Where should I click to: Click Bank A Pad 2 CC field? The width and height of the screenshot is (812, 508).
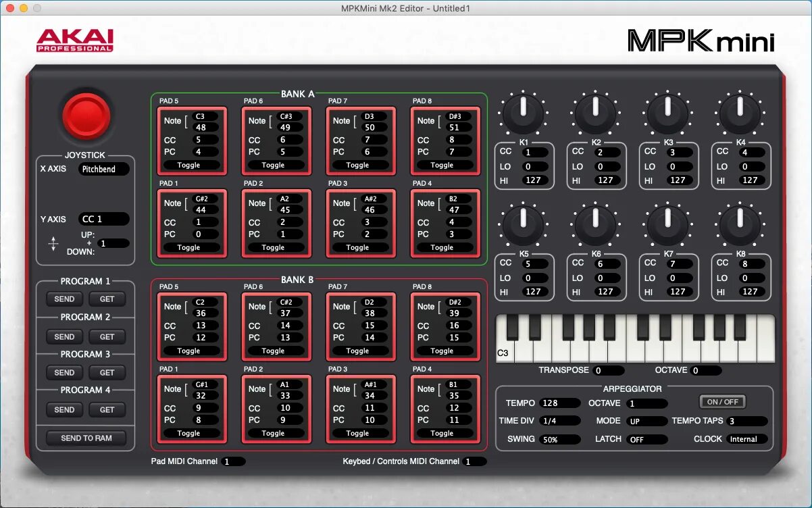pyautogui.click(x=290, y=222)
